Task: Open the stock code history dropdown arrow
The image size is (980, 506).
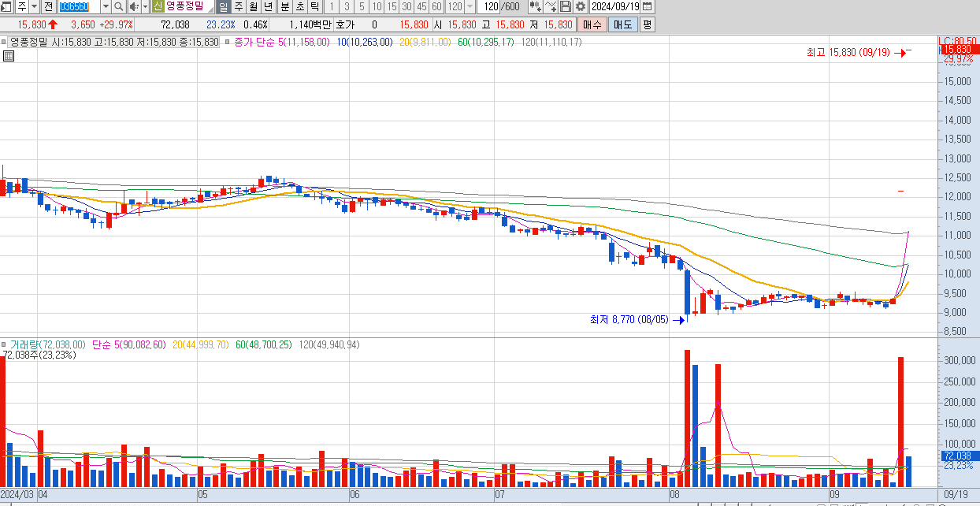Action: coord(106,6)
